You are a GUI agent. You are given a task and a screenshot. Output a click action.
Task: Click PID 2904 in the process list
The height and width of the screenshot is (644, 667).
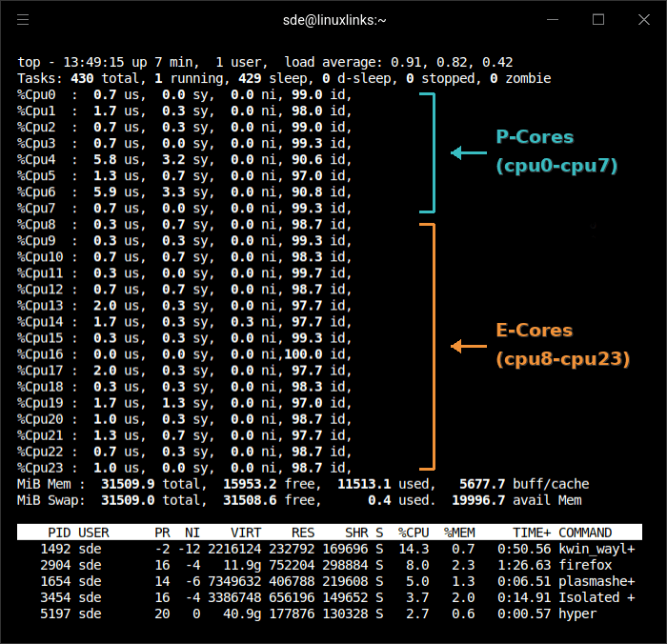pos(55,566)
